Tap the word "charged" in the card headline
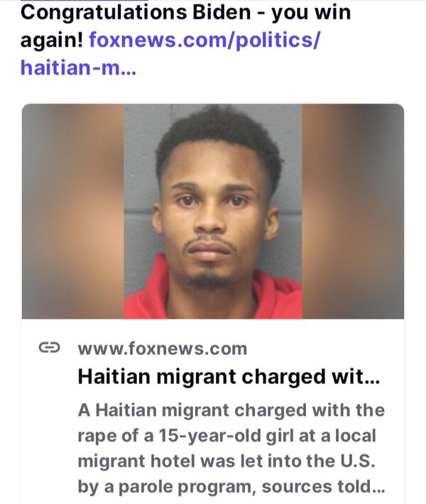 (x=284, y=376)
